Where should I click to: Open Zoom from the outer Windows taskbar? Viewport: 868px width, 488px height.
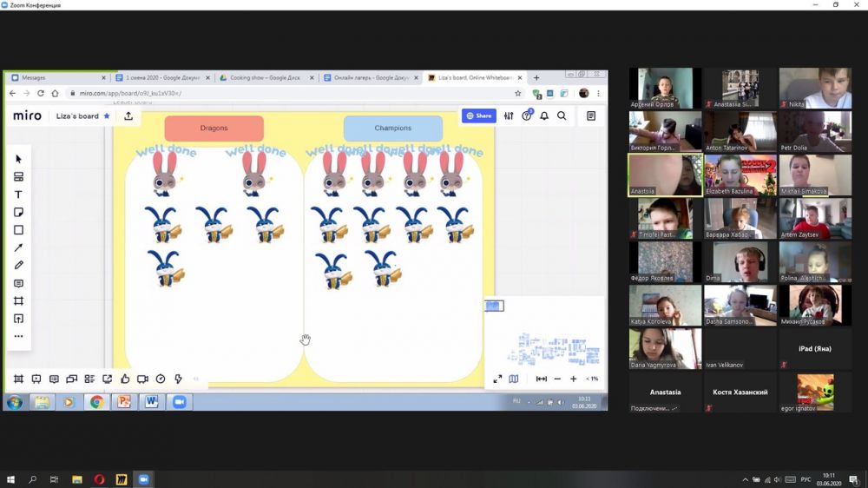143,479
